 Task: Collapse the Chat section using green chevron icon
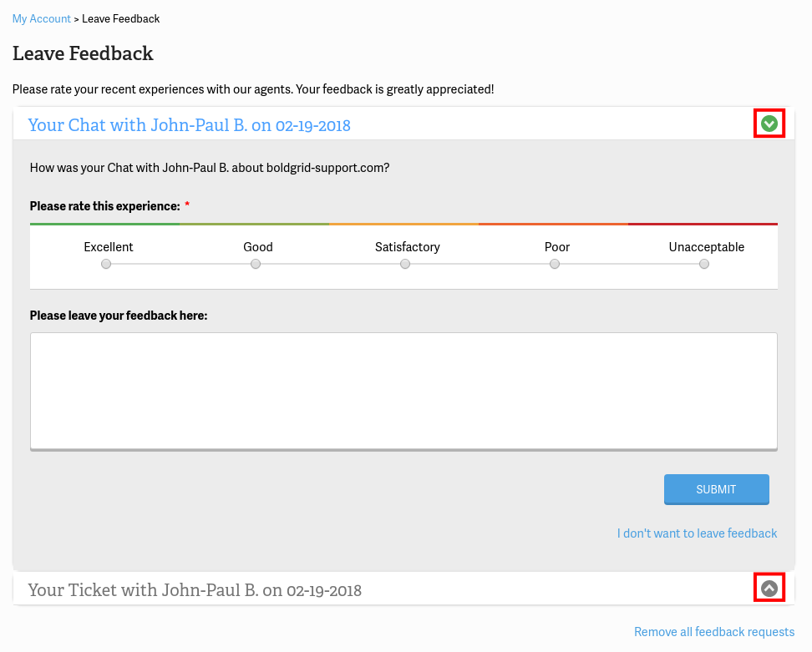pyautogui.click(x=769, y=124)
